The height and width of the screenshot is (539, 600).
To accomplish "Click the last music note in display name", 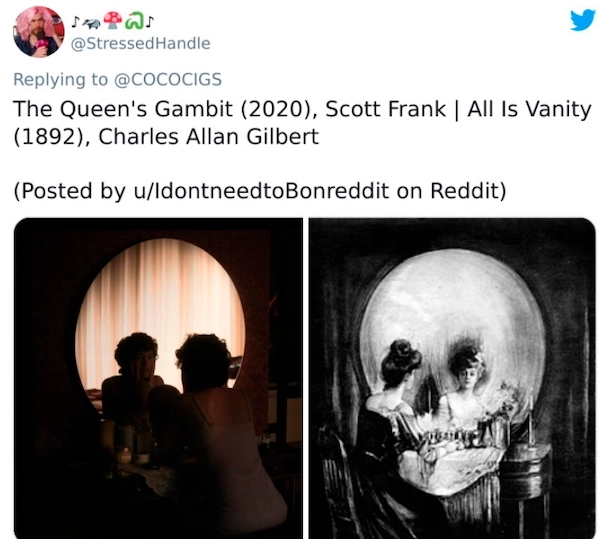I will pyautogui.click(x=150, y=22).
